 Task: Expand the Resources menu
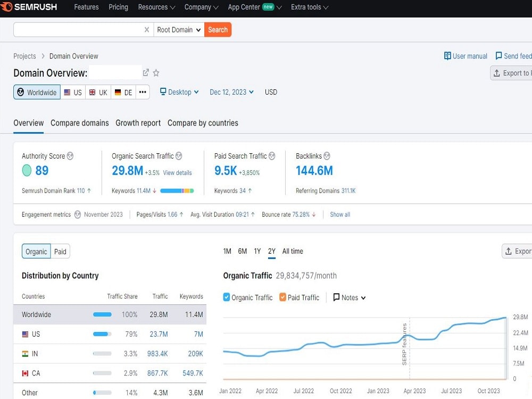(156, 7)
